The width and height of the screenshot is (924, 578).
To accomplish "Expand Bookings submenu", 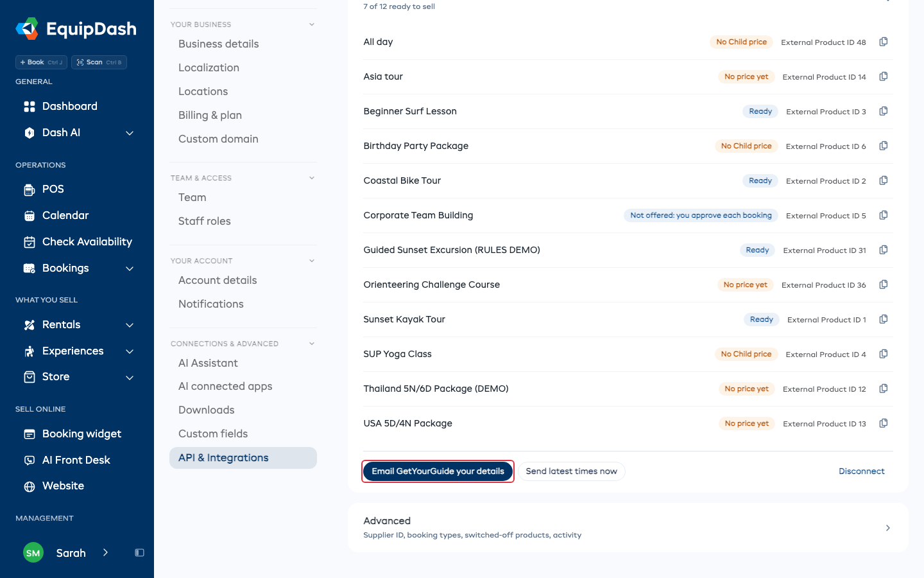I will tap(130, 268).
